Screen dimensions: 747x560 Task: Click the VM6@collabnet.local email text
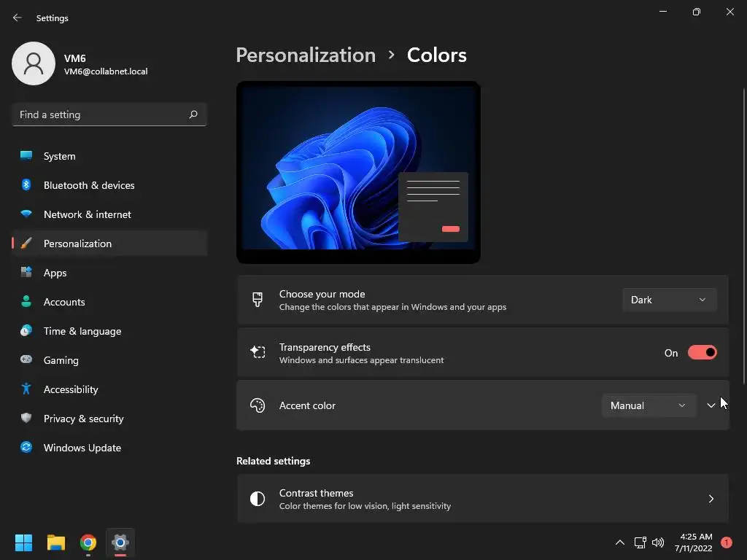106,71
